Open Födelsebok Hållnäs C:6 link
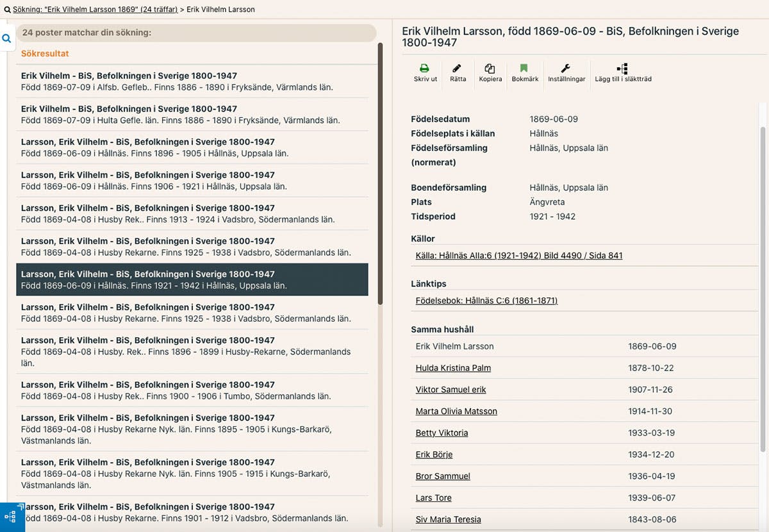Image resolution: width=769 pixels, height=532 pixels. [x=486, y=301]
